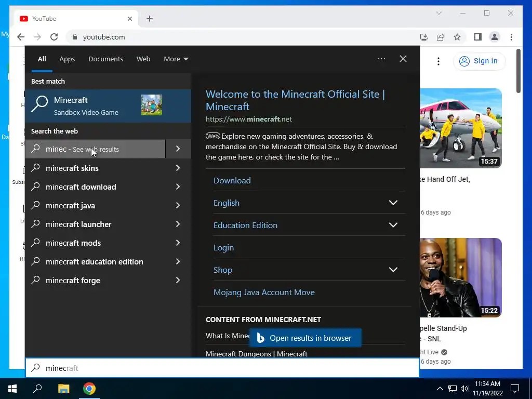Toggle Chrome's side panel icon

pos(478,37)
